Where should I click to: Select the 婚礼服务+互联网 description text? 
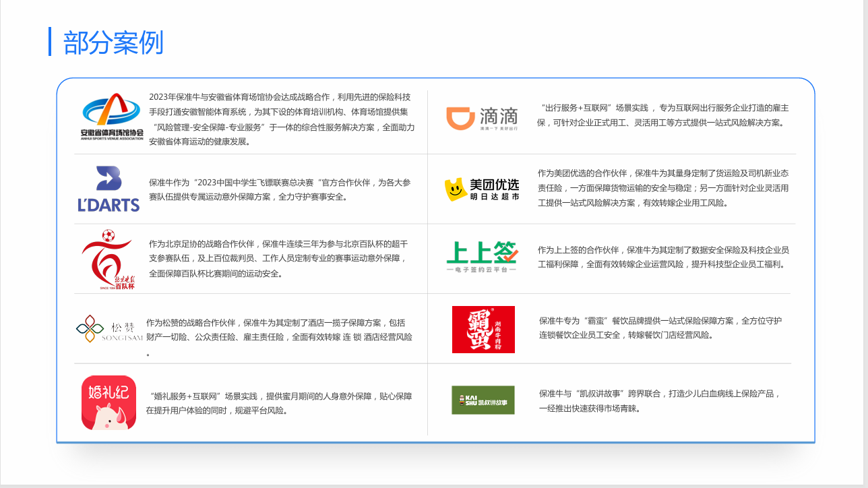(279, 403)
